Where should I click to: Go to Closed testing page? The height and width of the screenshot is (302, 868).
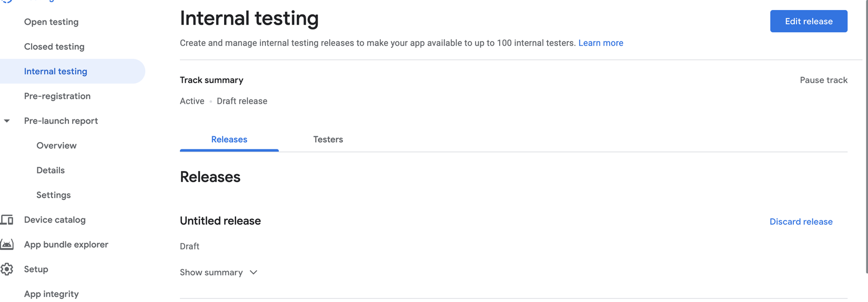click(x=54, y=47)
